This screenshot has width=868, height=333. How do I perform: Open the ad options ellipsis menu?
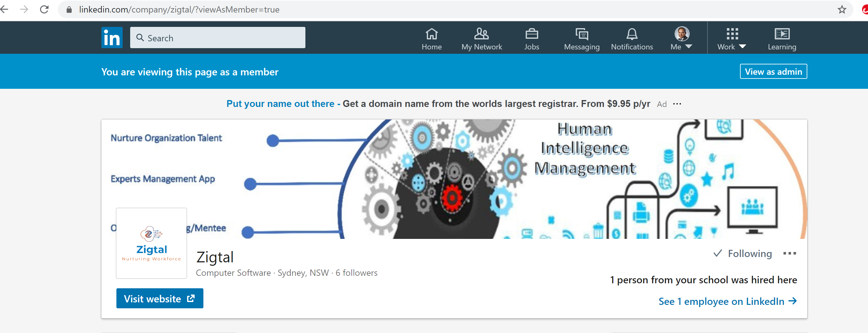tap(677, 104)
